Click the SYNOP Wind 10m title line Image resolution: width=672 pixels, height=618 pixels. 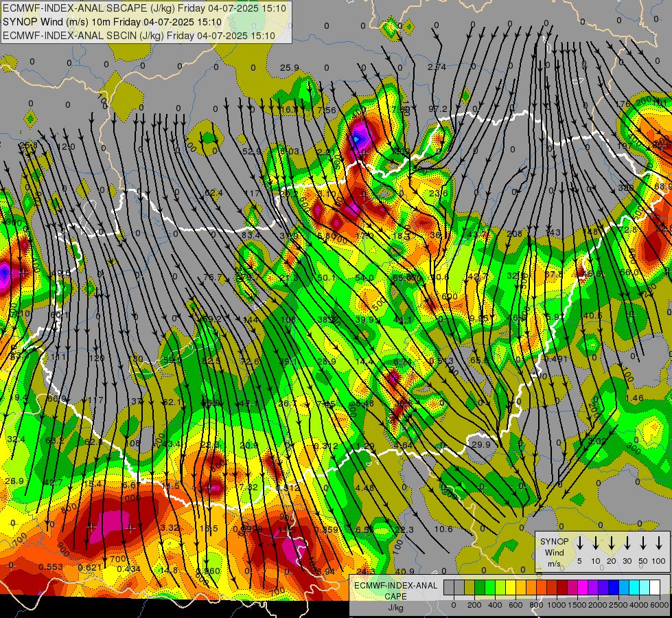click(113, 22)
